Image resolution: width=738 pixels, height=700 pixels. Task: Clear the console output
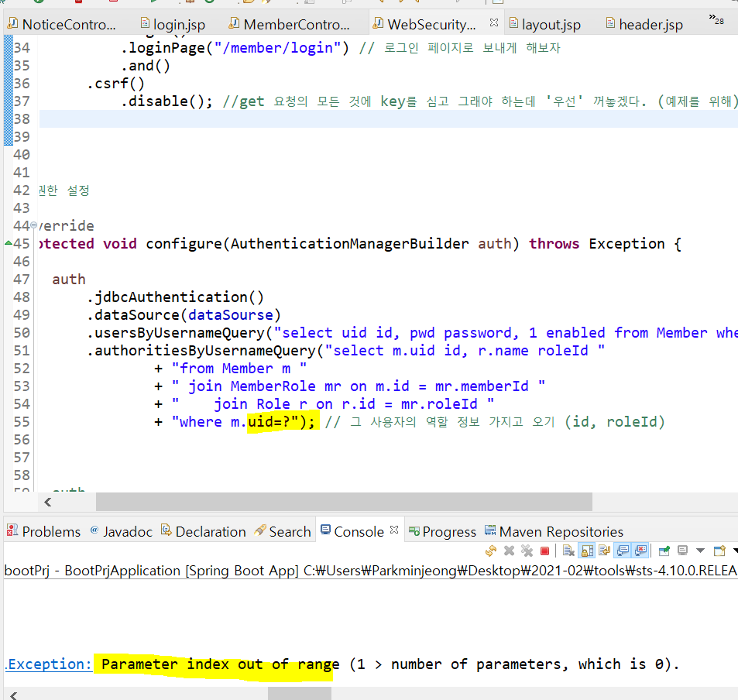(x=568, y=551)
